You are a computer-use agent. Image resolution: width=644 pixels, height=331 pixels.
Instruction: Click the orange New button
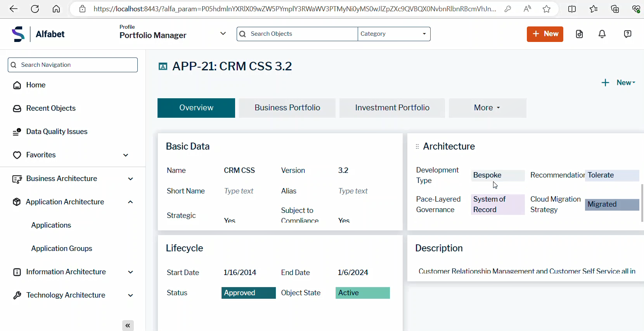[x=545, y=34]
